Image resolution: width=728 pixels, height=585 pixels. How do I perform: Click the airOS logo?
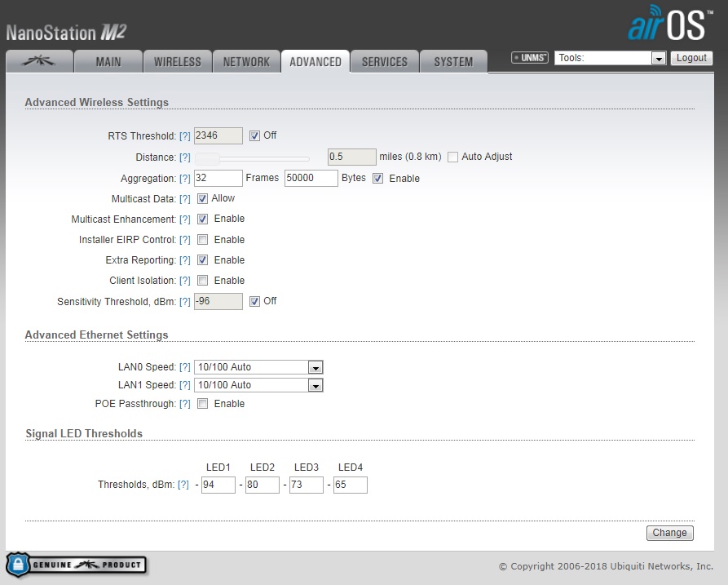click(x=670, y=23)
